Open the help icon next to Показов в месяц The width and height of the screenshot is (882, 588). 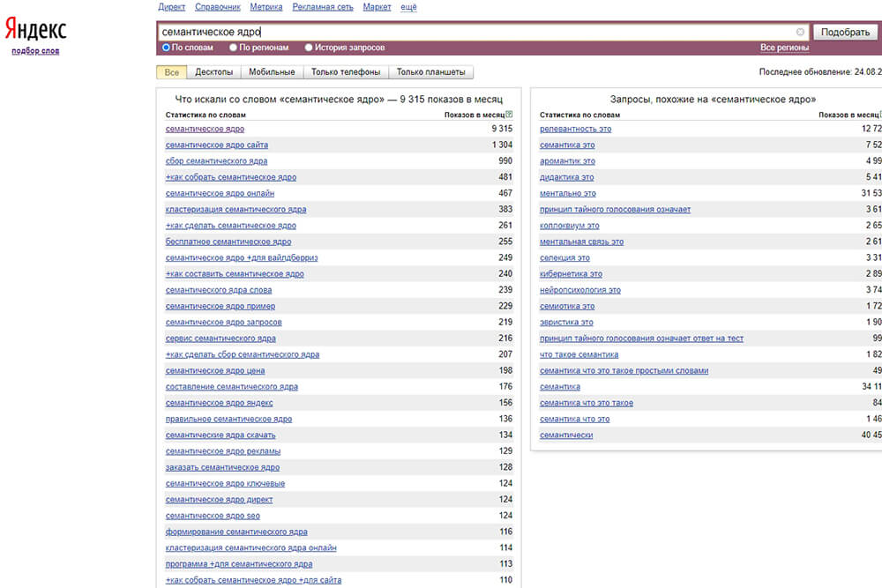pos(509,114)
